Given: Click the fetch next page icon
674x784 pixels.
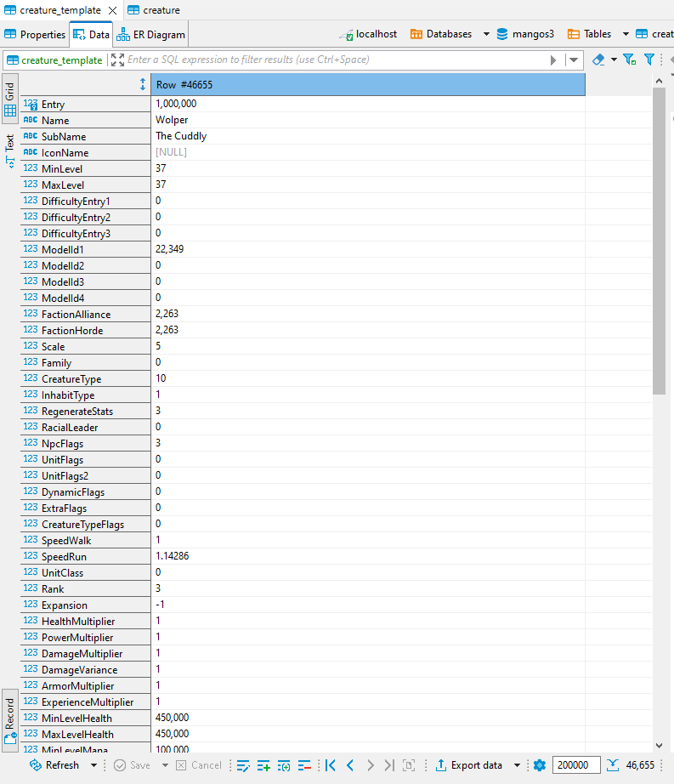Looking at the screenshot, I should [x=409, y=765].
